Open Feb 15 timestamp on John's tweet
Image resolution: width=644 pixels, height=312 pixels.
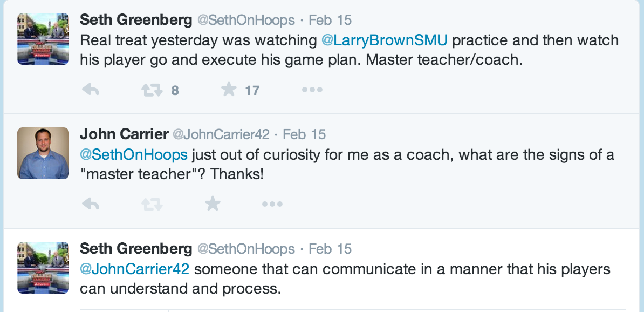[x=304, y=134]
